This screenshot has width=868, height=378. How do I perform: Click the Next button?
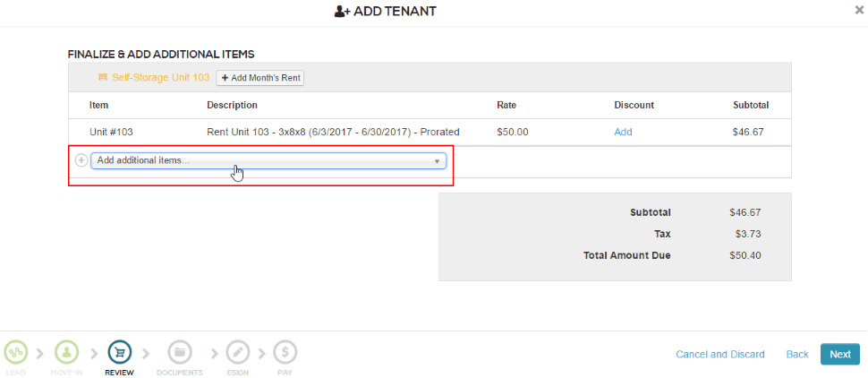(839, 354)
